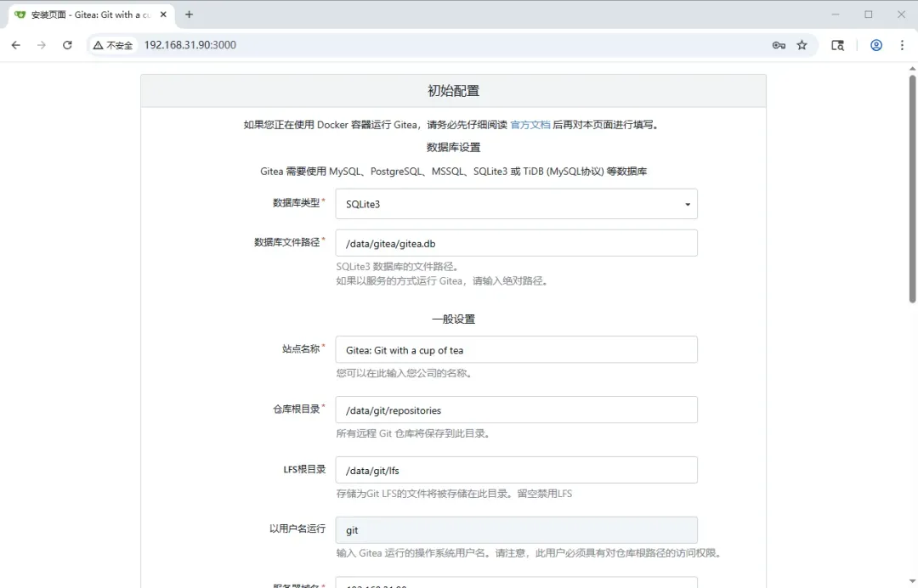The width and height of the screenshot is (918, 588).
Task: Click the 站点名称 label
Action: (x=301, y=348)
